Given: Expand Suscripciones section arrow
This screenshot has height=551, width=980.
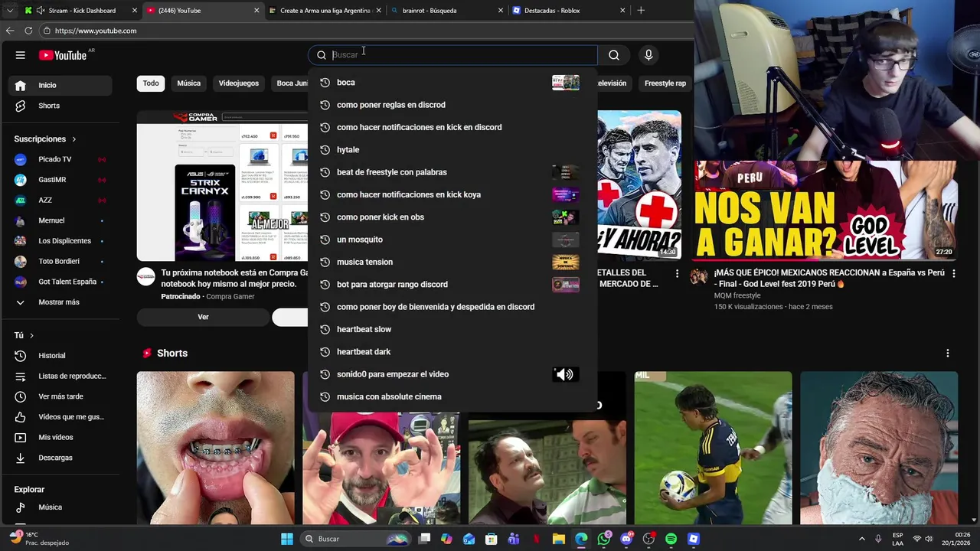Looking at the screenshot, I should tap(74, 139).
